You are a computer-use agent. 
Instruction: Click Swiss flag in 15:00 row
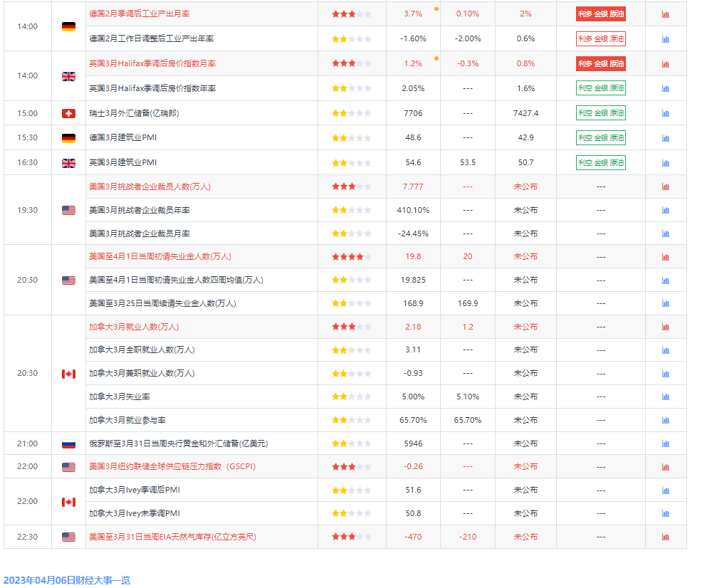(x=68, y=113)
